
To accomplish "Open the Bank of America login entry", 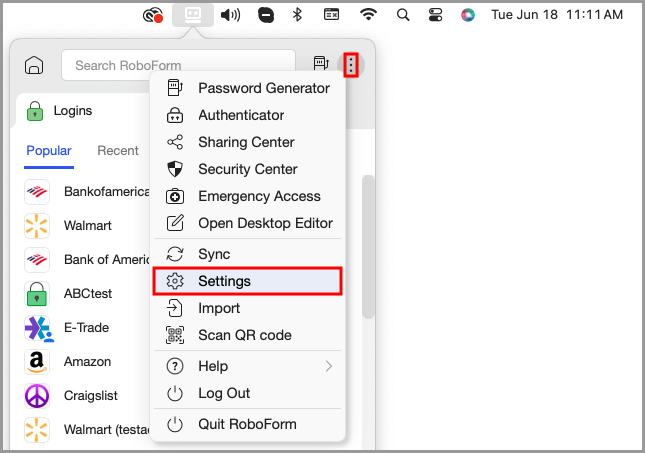I will pyautogui.click(x=87, y=260).
